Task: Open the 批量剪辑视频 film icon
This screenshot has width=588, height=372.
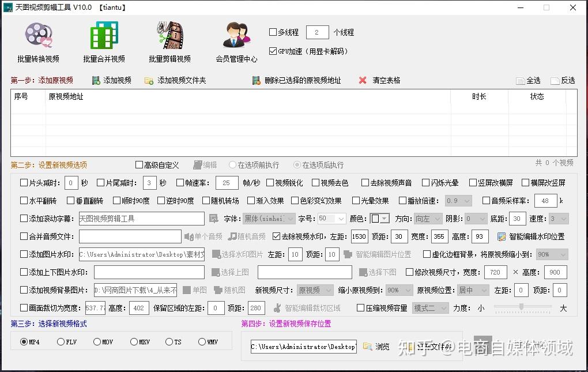Action: 170,35
